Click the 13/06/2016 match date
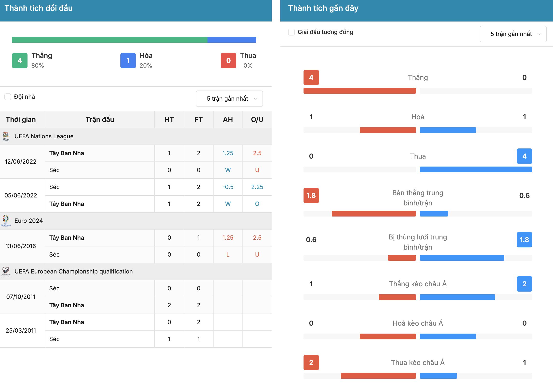 tap(21, 246)
